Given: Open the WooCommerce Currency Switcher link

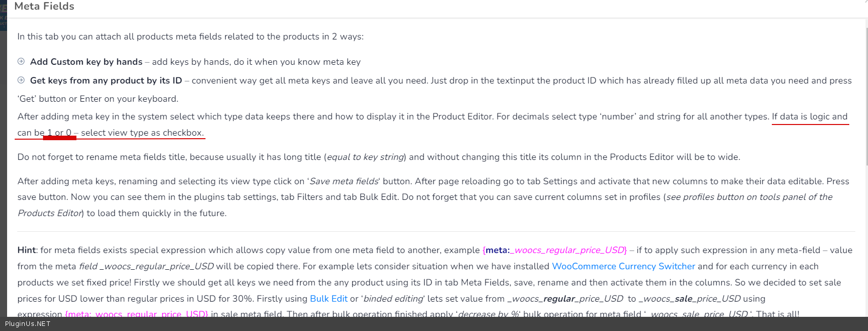Looking at the screenshot, I should click(x=623, y=266).
